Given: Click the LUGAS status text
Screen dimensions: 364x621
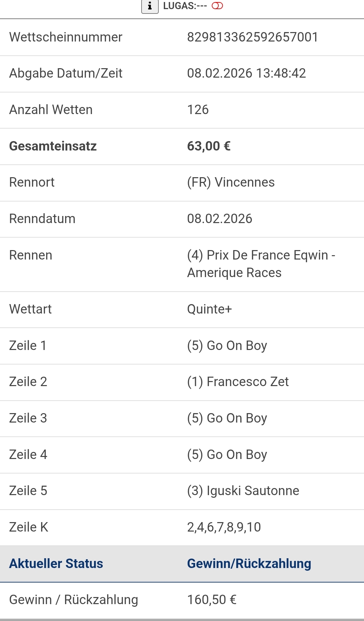Looking at the screenshot, I should click(185, 6).
